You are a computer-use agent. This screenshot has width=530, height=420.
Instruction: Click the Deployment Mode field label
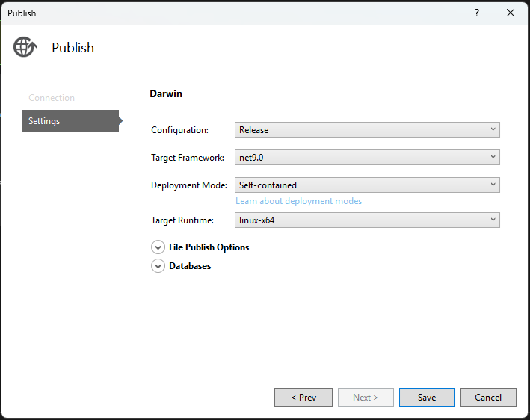coord(188,185)
